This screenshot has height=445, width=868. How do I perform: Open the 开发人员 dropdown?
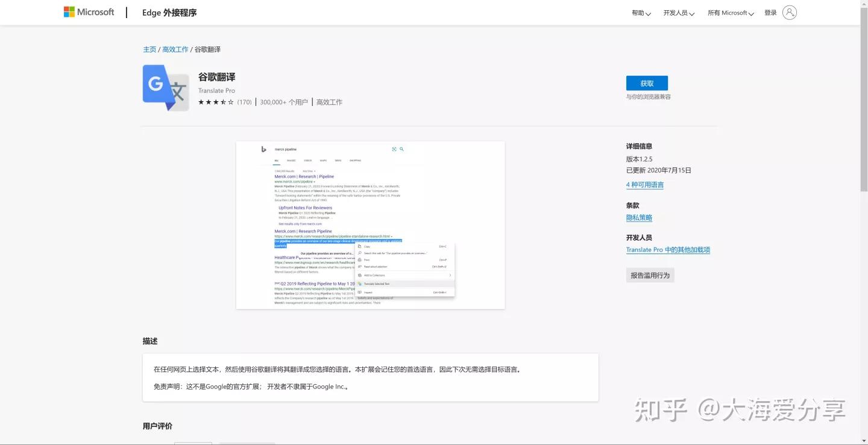[x=678, y=12]
